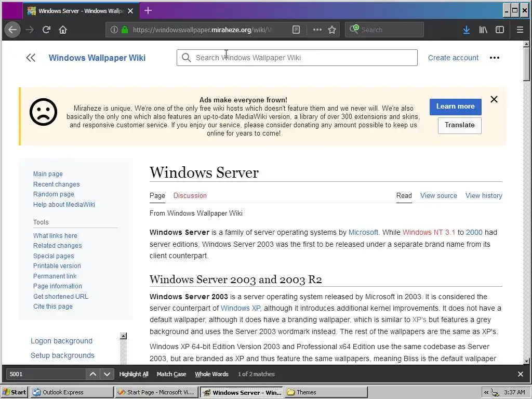
Task: Dismiss the Miraheze ads banner
Action: point(494,99)
